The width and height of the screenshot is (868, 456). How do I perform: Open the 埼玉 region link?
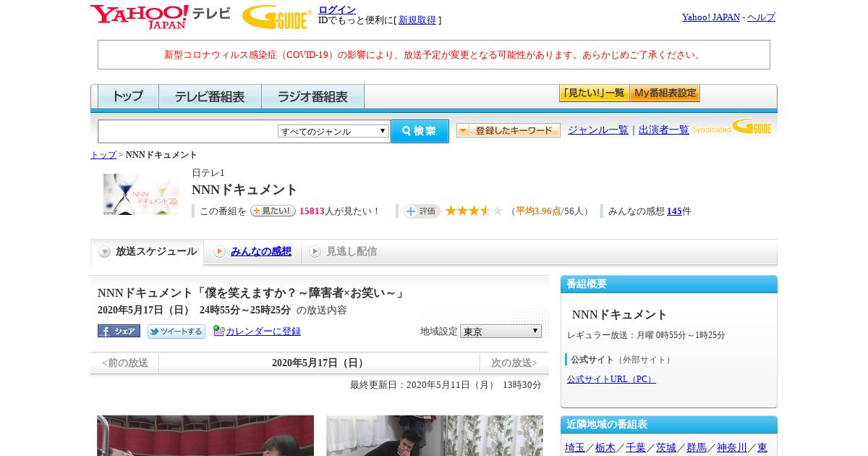coord(575,448)
